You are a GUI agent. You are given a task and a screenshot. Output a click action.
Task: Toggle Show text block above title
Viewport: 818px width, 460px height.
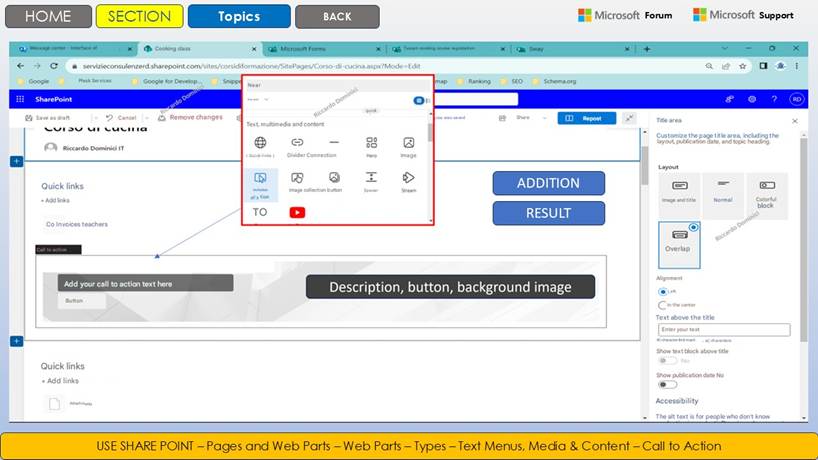[x=667, y=360]
